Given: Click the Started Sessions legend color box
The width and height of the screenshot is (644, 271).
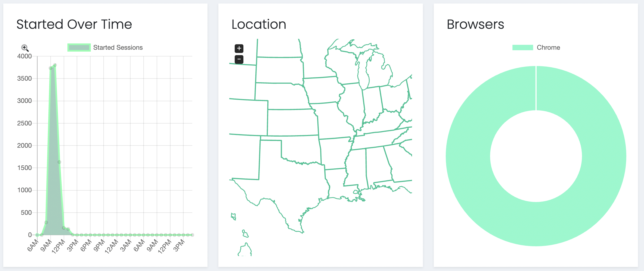Looking at the screenshot, I should pyautogui.click(x=79, y=48).
